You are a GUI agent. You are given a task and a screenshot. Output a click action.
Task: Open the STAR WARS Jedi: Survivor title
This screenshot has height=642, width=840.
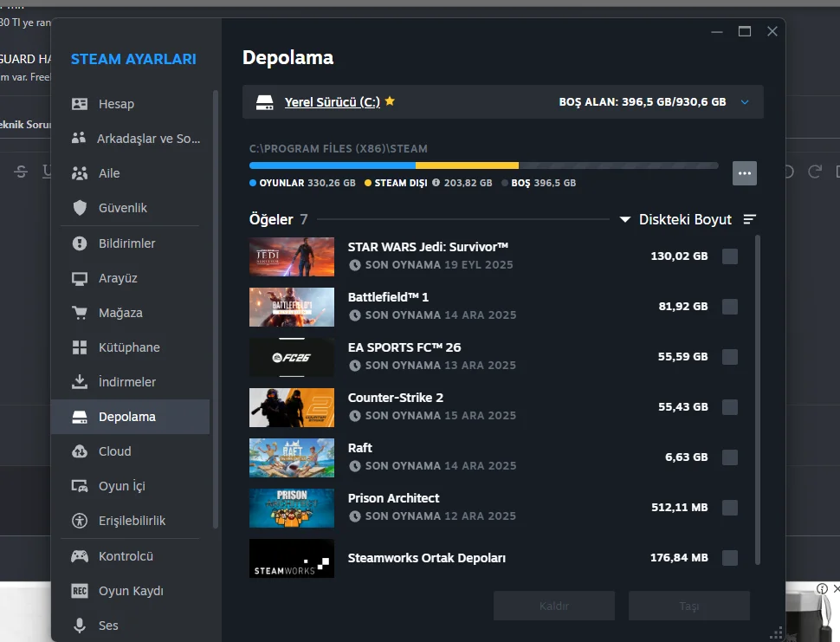428,247
